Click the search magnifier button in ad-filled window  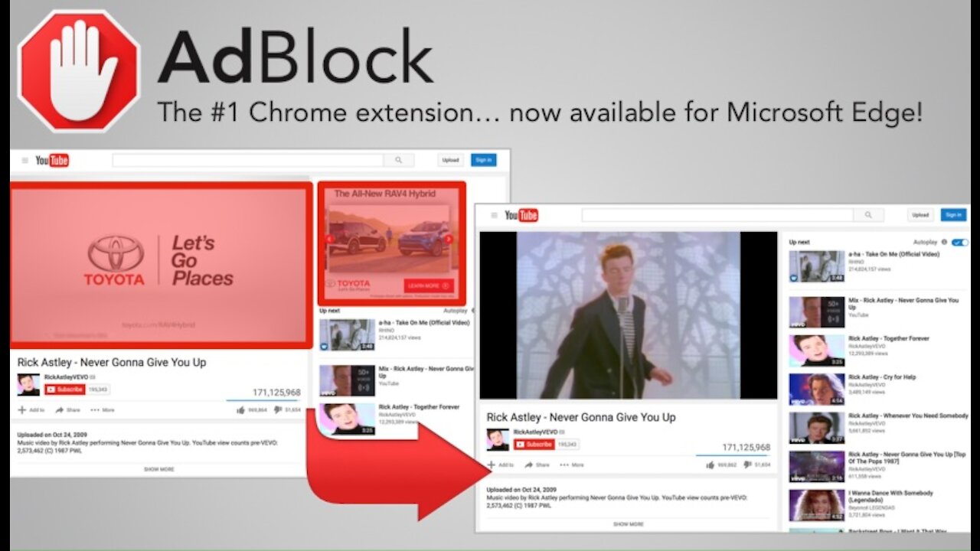point(399,160)
